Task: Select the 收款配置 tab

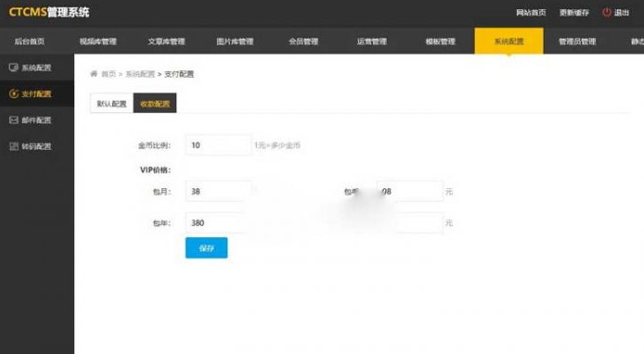Action: click(x=155, y=104)
